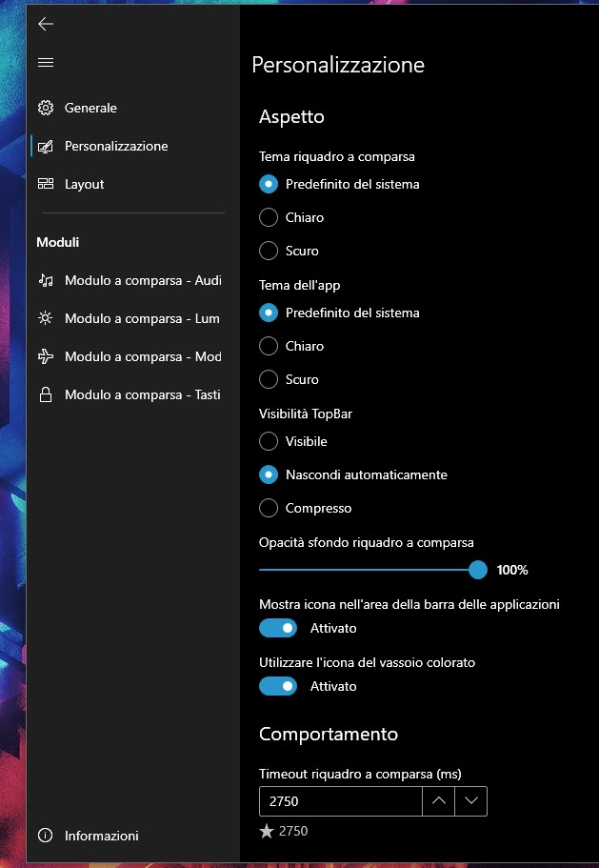The height and width of the screenshot is (868, 599).
Task: Click the Personalizzazione pencil icon
Action: 46,146
